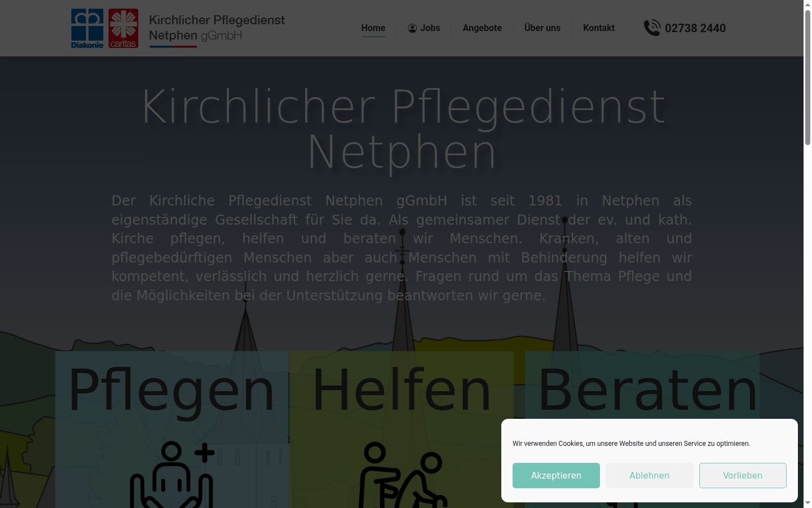812x508 pixels.
Task: Select the Helfen heading tile
Action: pos(402,391)
